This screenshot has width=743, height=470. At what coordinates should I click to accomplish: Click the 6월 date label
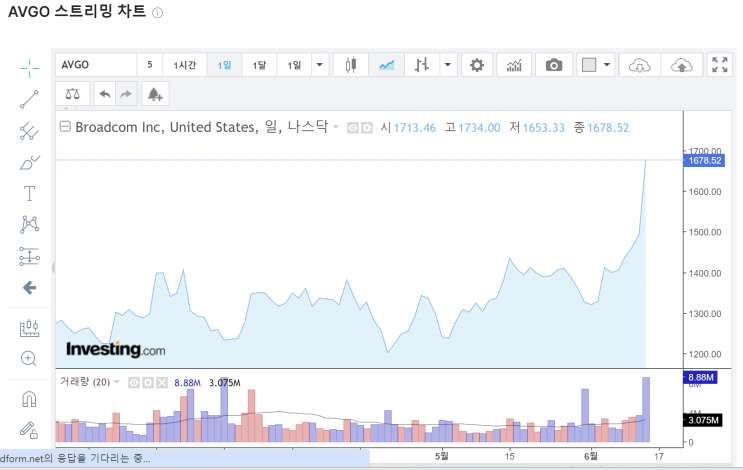591,456
